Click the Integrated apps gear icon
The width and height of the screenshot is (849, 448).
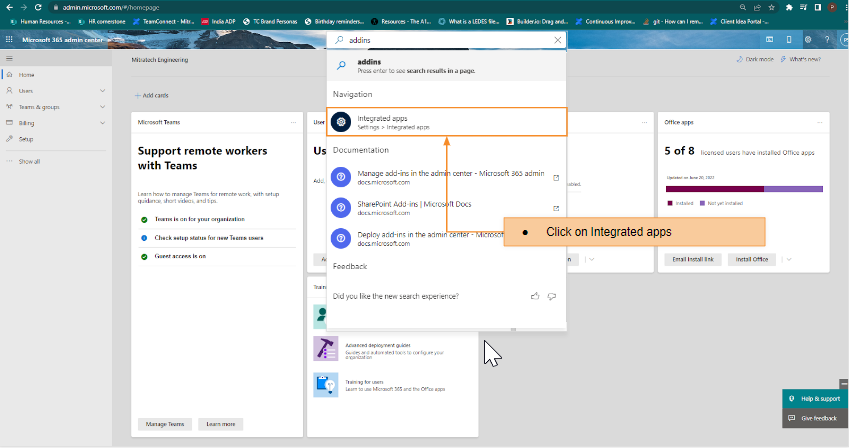341,122
